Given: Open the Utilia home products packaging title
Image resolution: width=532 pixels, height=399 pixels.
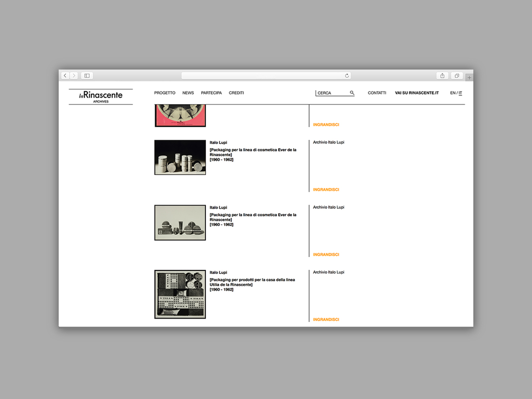Looking at the screenshot, I should [x=252, y=282].
